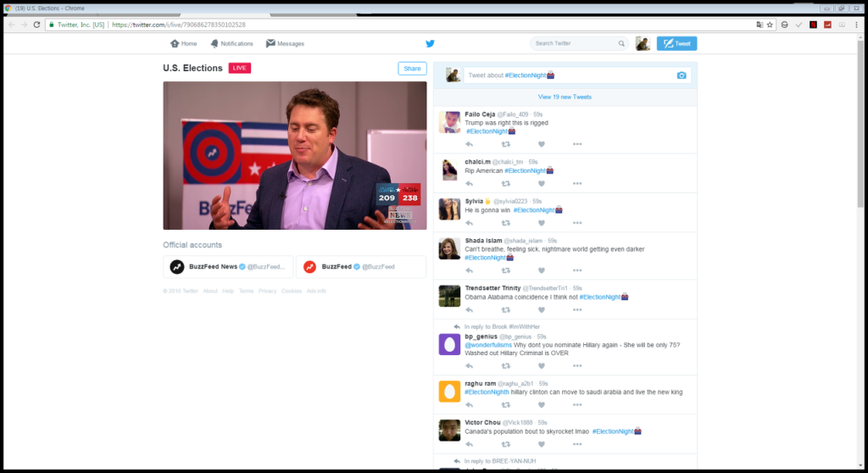The height and width of the screenshot is (473, 868).
Task: Like the Failo Ceja tweet with heart icon
Action: (542, 144)
